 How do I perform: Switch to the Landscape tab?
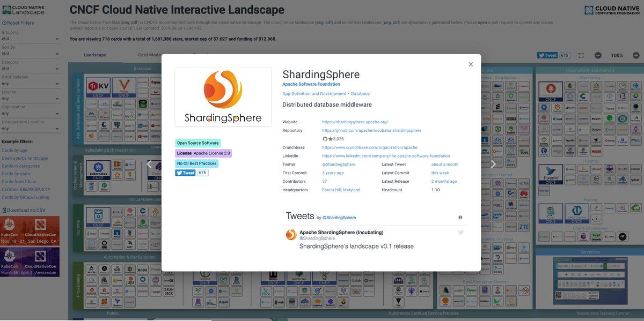tap(95, 55)
